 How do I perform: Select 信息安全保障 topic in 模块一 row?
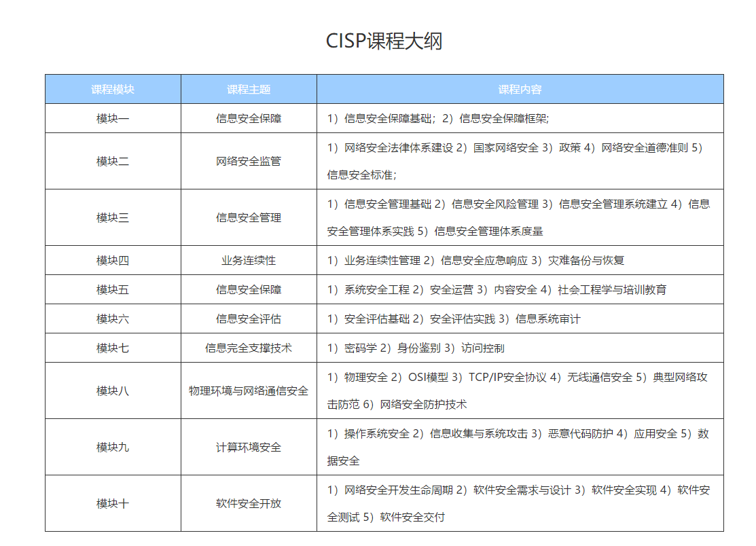(x=249, y=119)
